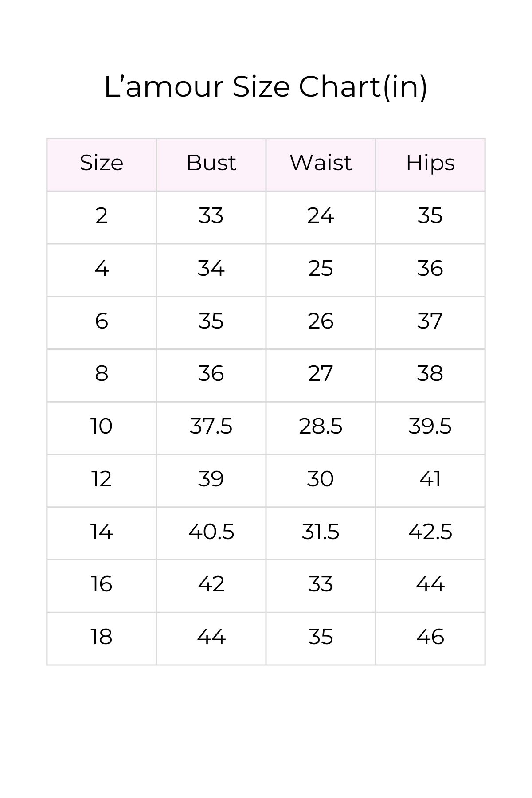
Task: Select the bust value 40.5
Action: click(211, 532)
